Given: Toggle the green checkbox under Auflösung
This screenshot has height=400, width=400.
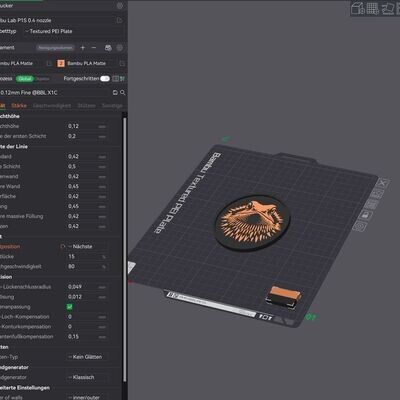Looking at the screenshot, I should (70, 307).
